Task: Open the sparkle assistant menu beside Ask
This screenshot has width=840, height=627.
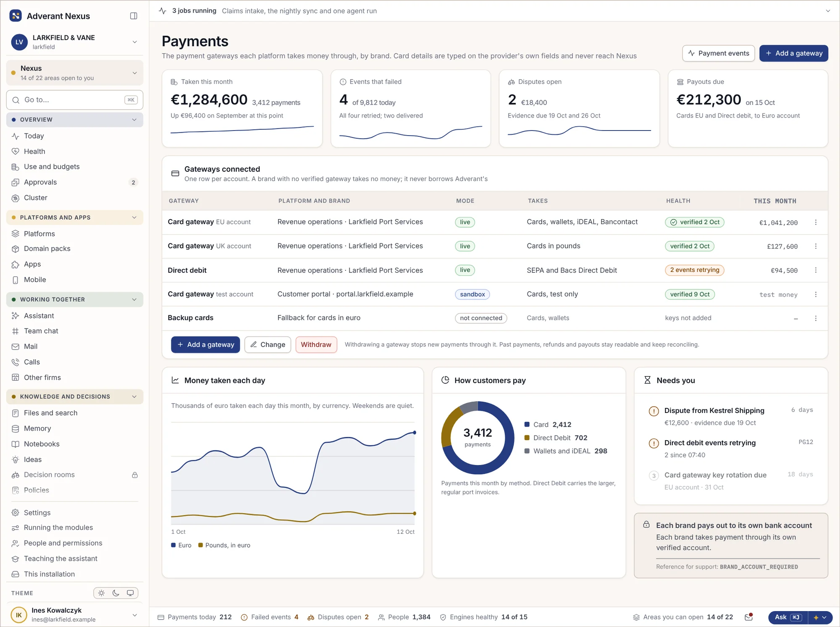Action: pyautogui.click(x=820, y=617)
